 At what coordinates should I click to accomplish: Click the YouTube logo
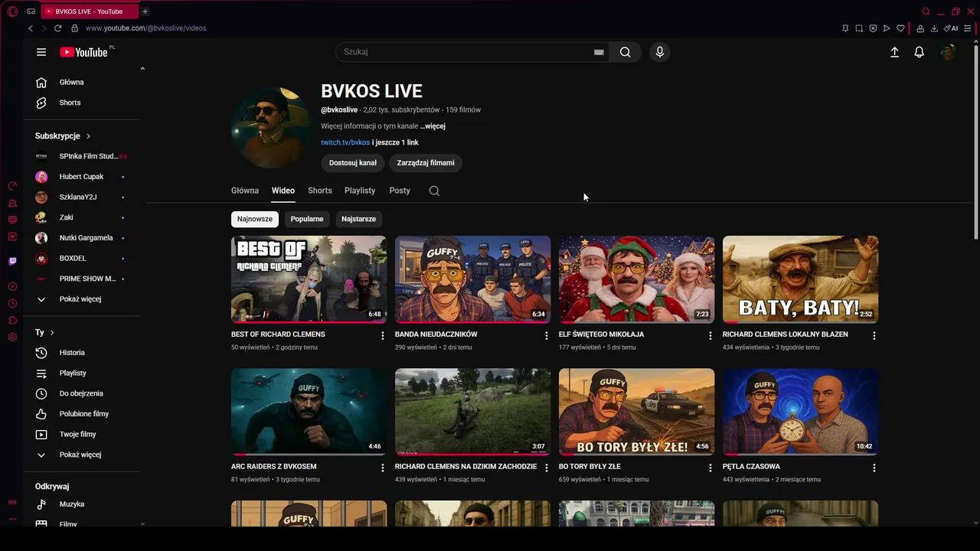click(x=83, y=52)
